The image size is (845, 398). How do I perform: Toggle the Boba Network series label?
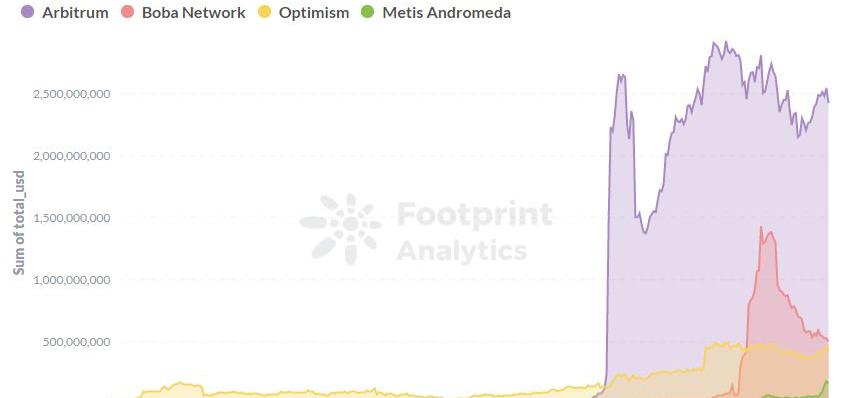pos(193,12)
